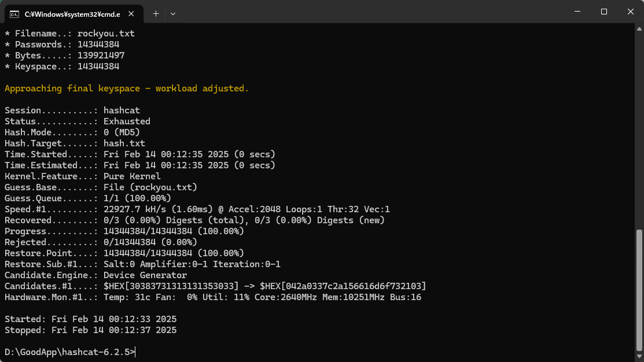Close the terminal window
Screen dimensions: 644x362
(630, 12)
